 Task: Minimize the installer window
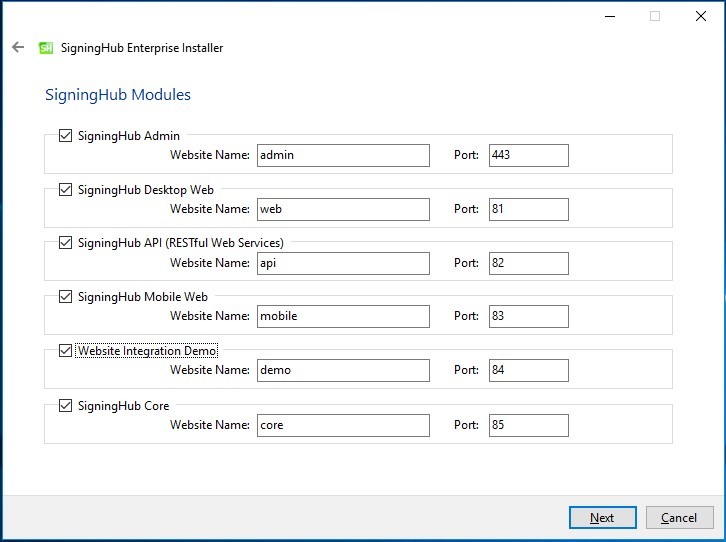pyautogui.click(x=610, y=17)
